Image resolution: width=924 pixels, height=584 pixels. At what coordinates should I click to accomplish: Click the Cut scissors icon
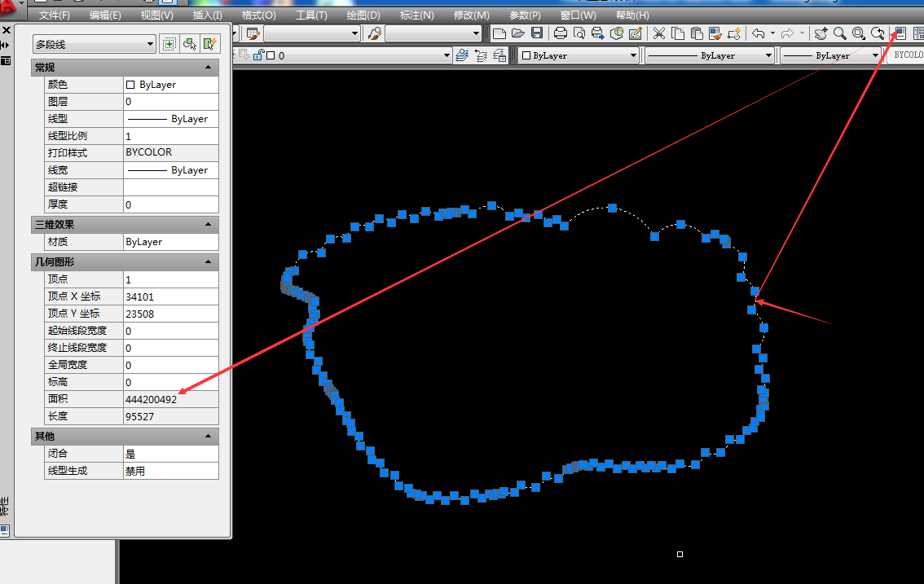pyautogui.click(x=659, y=33)
